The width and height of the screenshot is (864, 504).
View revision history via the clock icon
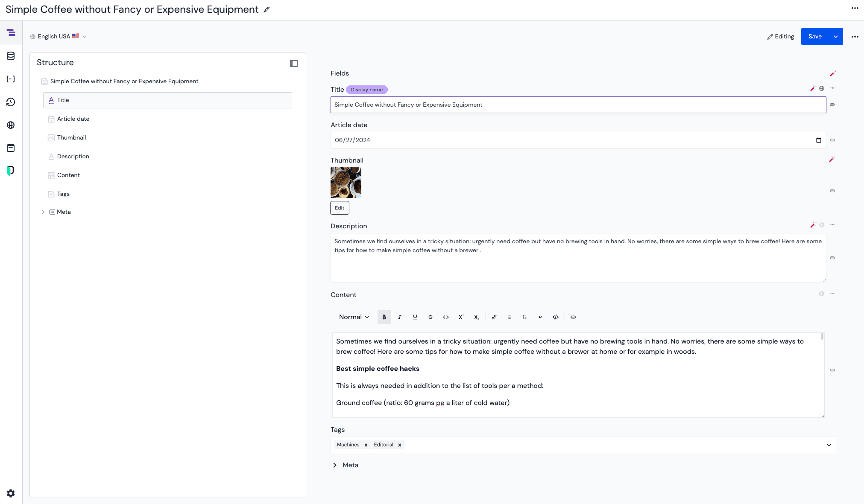pos(11,102)
